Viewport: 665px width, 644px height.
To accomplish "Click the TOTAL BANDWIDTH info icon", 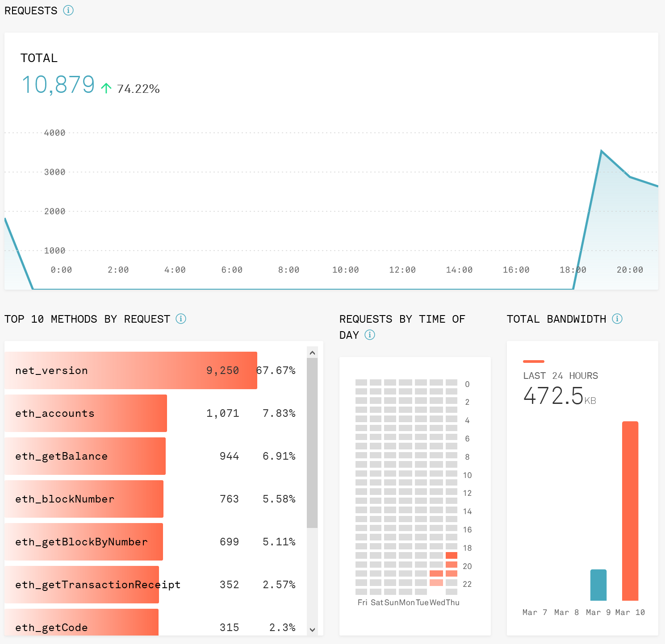I will pos(617,319).
